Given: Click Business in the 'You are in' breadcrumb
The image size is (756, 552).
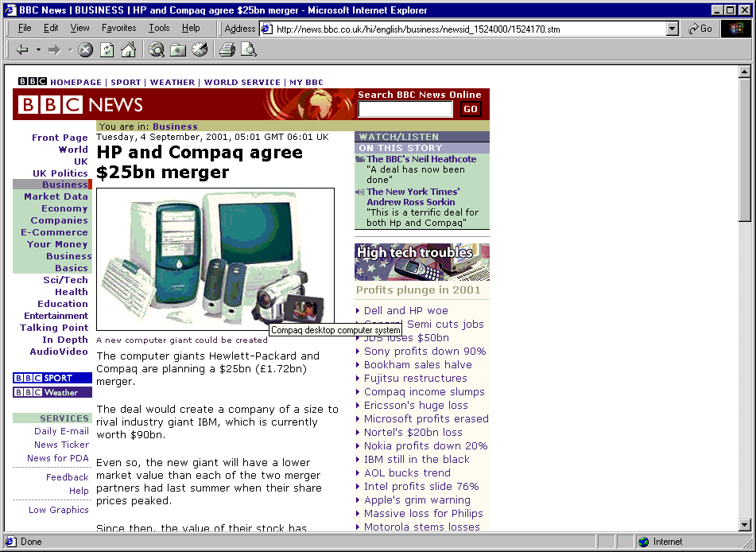Looking at the screenshot, I should pos(175,127).
